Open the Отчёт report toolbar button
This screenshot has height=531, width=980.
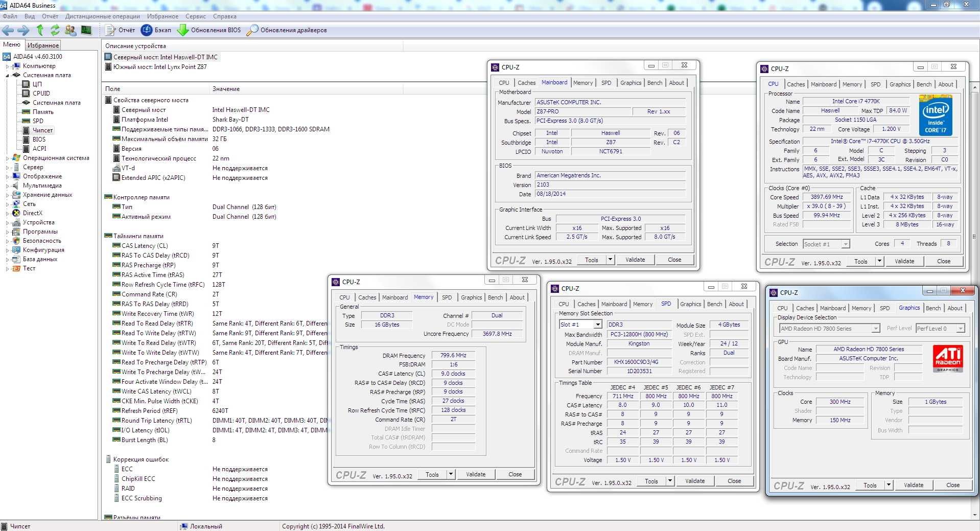click(120, 30)
